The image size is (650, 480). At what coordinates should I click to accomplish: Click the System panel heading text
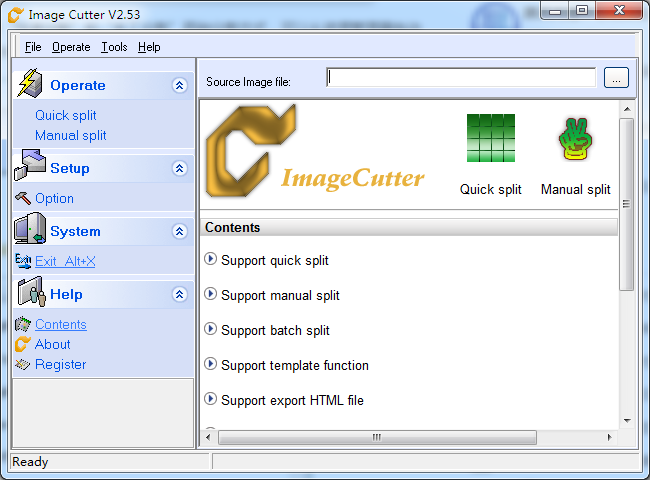pos(75,231)
